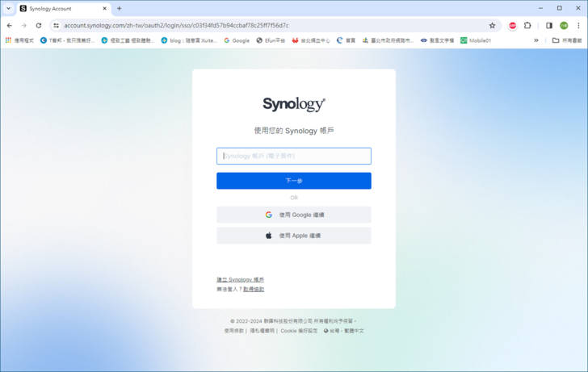588x372 pixels.
Task: Open the 應用程式 apps shortcut
Action: pos(19,40)
